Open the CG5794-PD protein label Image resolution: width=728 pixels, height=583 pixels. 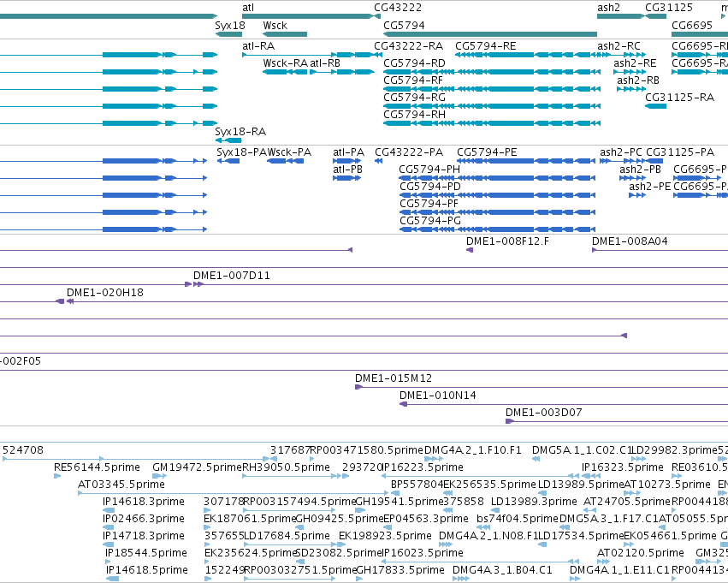click(x=430, y=187)
